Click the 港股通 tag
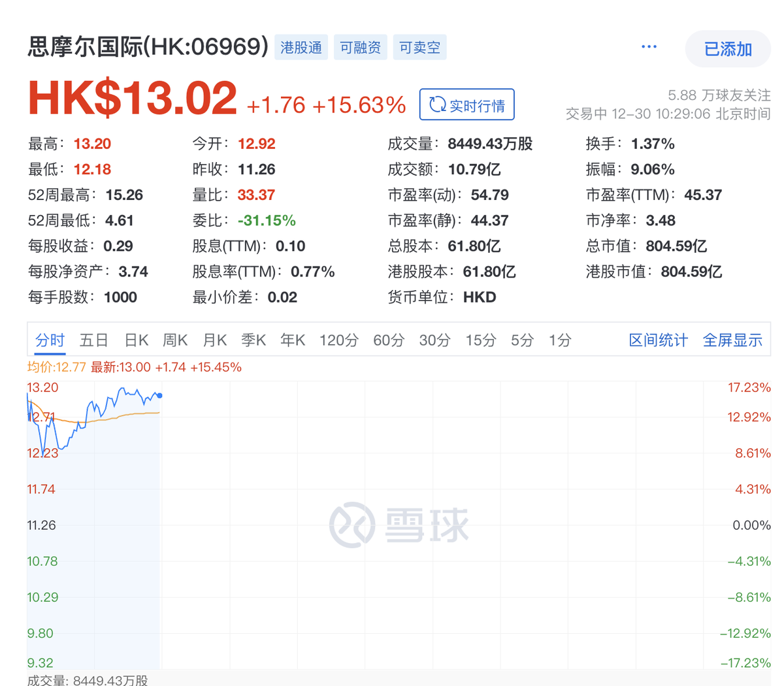 (301, 48)
